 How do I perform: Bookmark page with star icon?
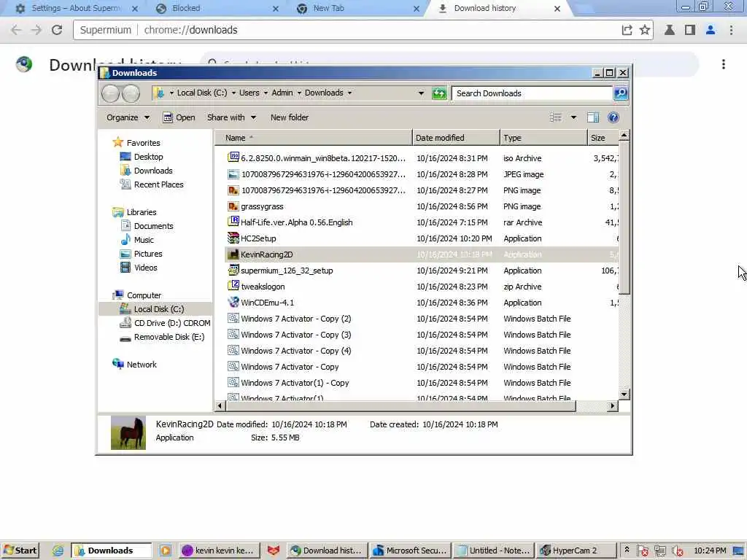(x=645, y=30)
